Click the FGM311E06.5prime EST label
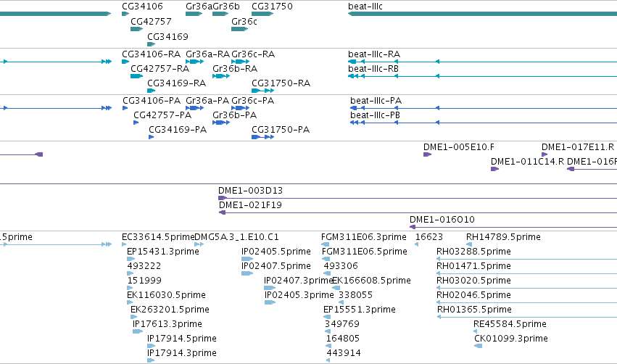 coord(365,252)
